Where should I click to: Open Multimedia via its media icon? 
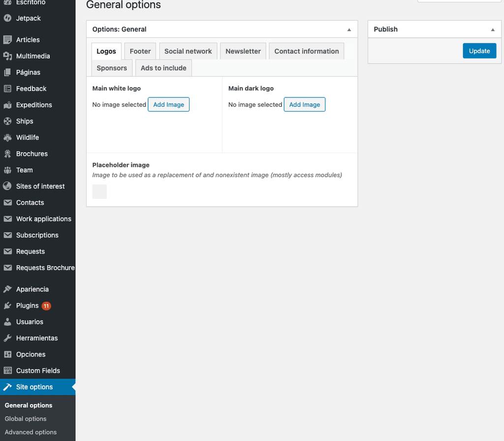7,56
